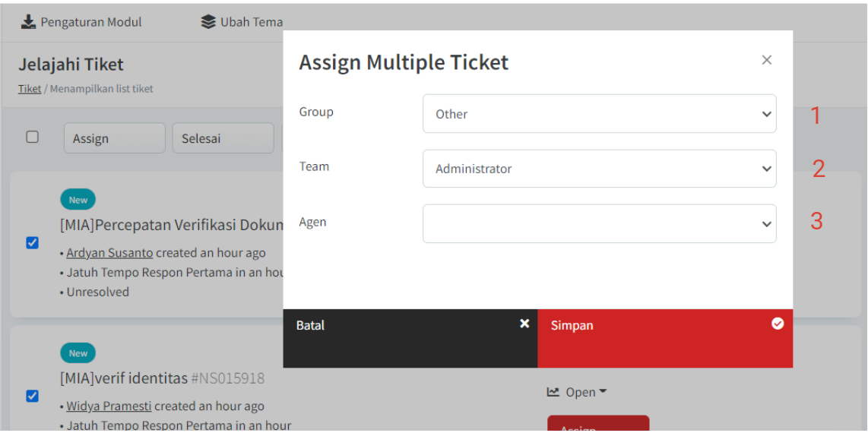Image resolution: width=868 pixels, height=433 pixels.
Task: Close the Assign Multiple Ticket dialog
Action: pyautogui.click(x=766, y=60)
